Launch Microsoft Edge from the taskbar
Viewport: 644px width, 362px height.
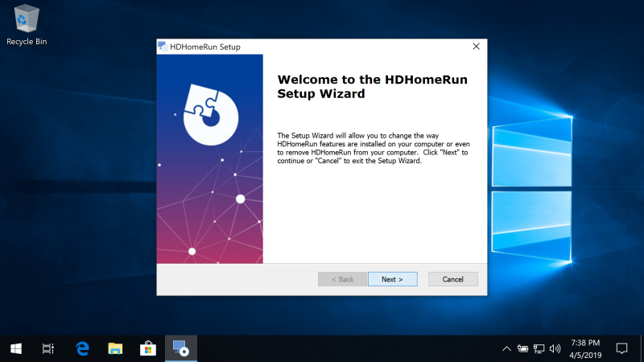[x=82, y=349]
